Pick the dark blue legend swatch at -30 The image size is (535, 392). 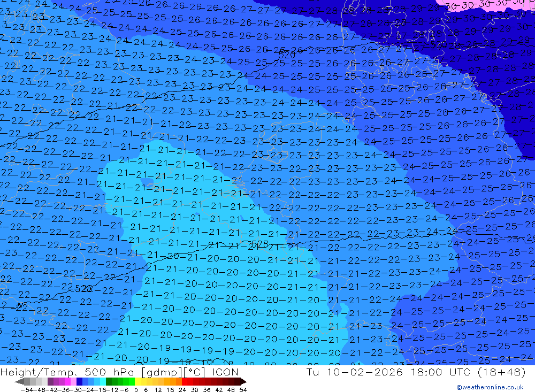click(x=80, y=381)
